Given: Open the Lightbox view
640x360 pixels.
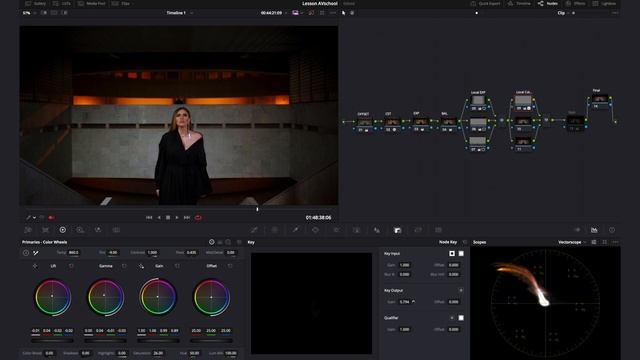Looking at the screenshot, I should [604, 3].
